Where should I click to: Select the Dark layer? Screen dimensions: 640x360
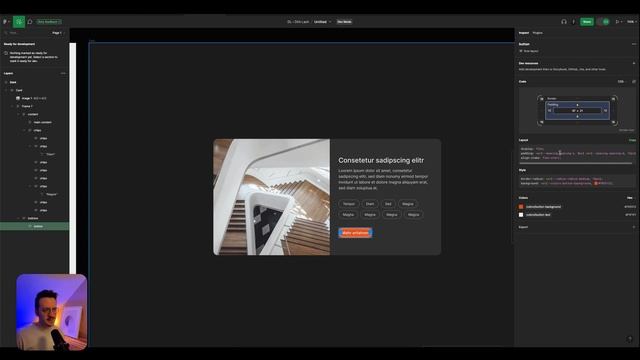[13, 82]
